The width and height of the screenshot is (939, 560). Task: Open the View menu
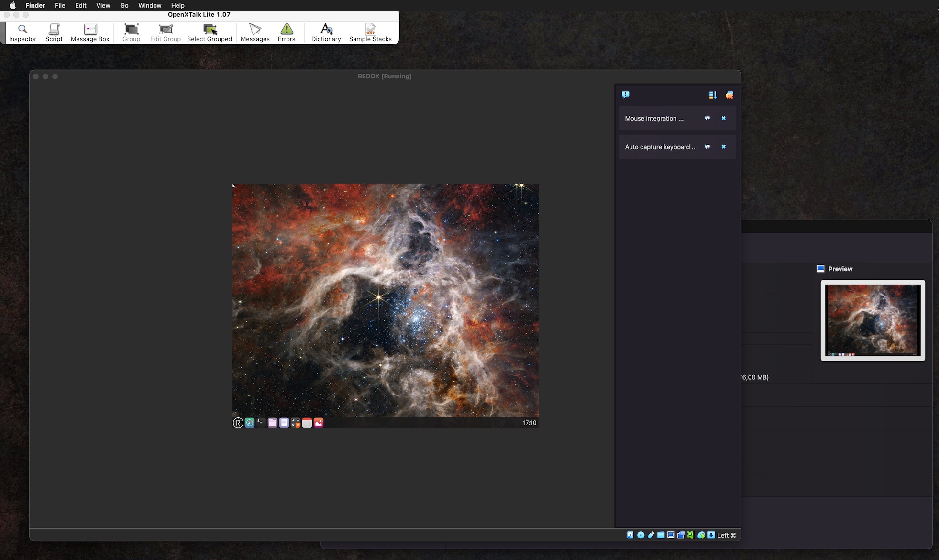click(x=103, y=5)
